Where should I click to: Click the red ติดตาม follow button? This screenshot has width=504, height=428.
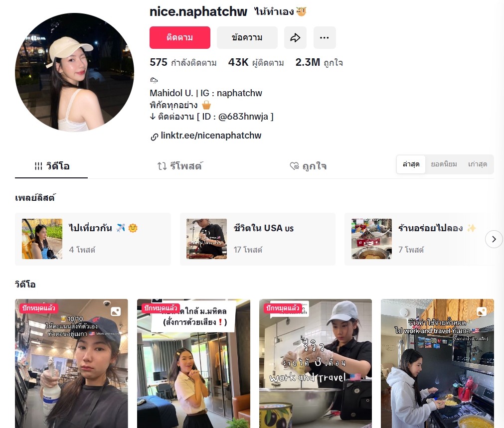(180, 37)
